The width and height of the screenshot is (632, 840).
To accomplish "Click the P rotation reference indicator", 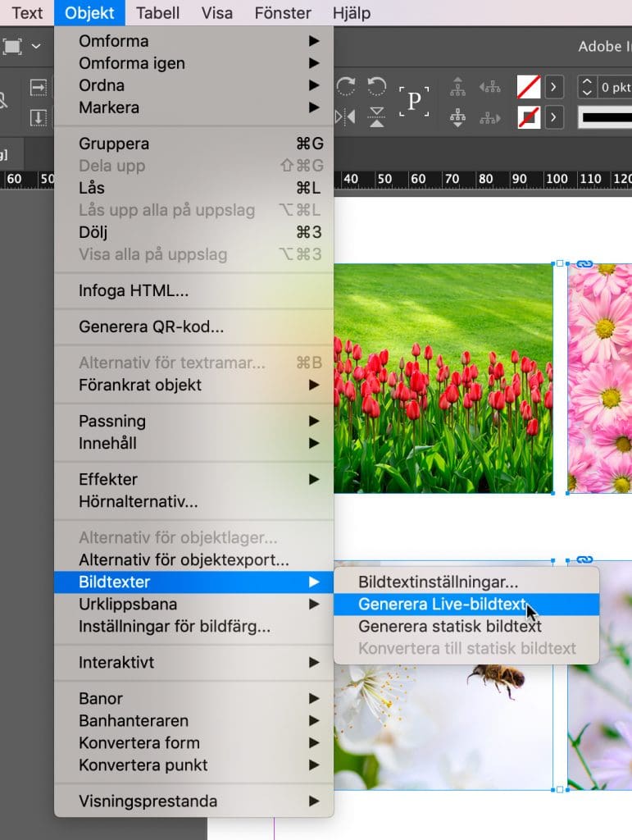I will (x=414, y=101).
